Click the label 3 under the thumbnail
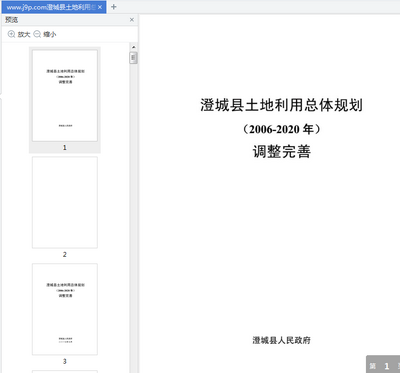The width and height of the screenshot is (400, 373). [65, 361]
